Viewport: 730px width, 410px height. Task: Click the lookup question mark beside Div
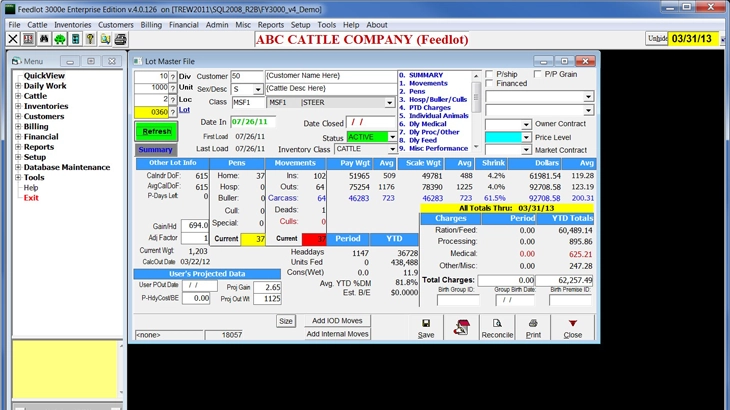[x=173, y=76]
